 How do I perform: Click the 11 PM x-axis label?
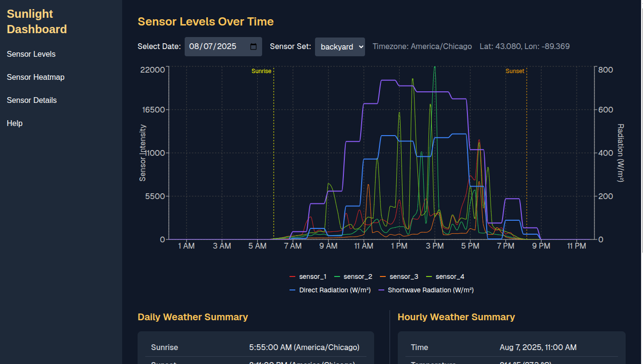(577, 246)
